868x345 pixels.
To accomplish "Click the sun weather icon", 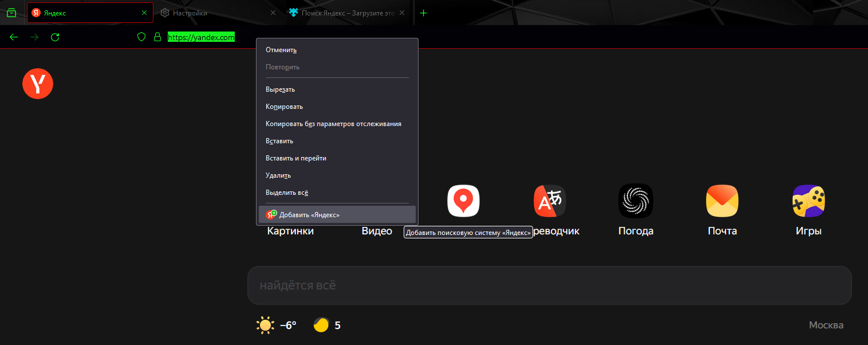I will pos(265,326).
